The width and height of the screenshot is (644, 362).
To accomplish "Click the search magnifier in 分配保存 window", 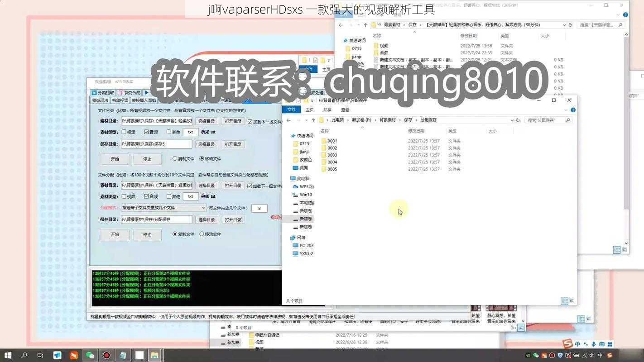I will pyautogui.click(x=568, y=120).
